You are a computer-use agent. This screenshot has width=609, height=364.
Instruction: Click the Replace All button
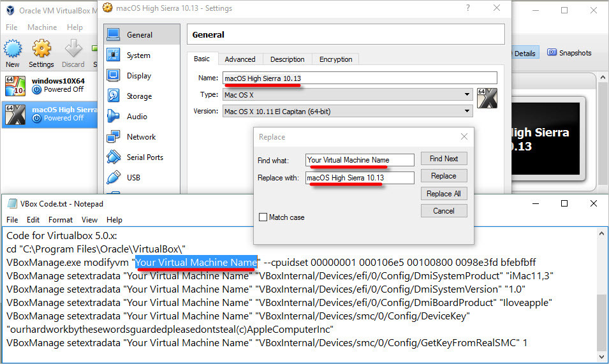pos(444,193)
